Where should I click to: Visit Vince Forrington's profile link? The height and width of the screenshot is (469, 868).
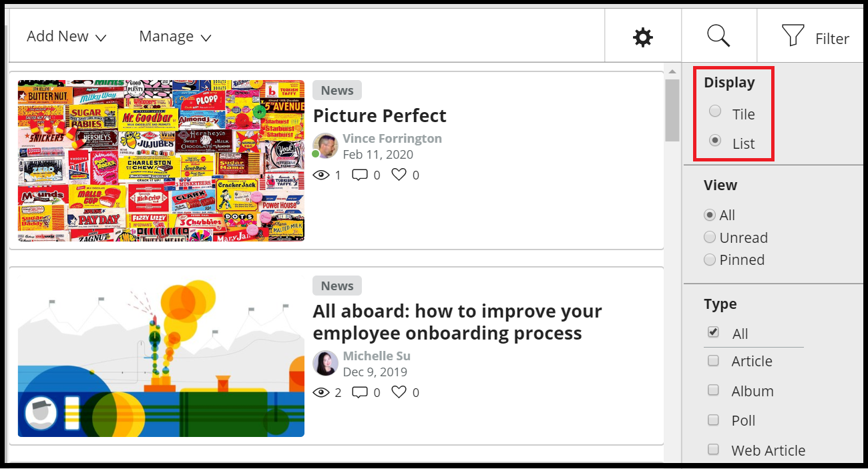[x=392, y=139]
